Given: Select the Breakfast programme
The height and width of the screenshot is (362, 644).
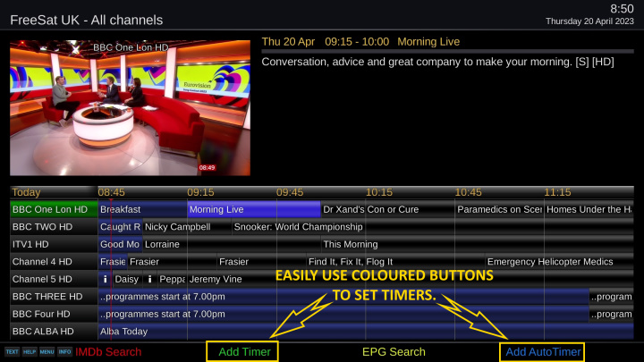Looking at the screenshot, I should [x=142, y=209].
